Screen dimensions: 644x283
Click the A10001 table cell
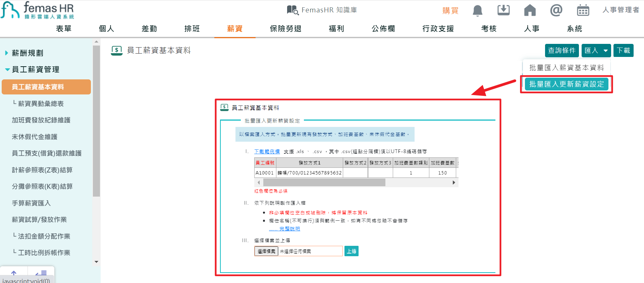click(265, 173)
